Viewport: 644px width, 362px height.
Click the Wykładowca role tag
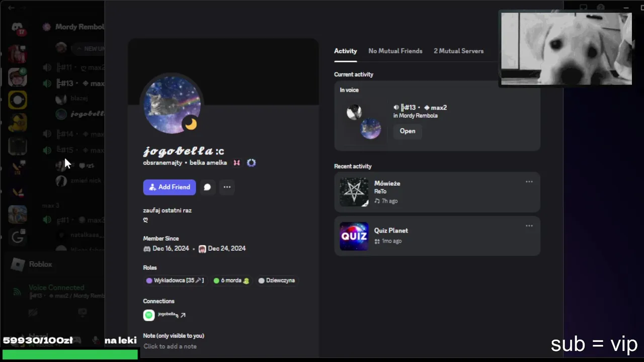click(175, 281)
